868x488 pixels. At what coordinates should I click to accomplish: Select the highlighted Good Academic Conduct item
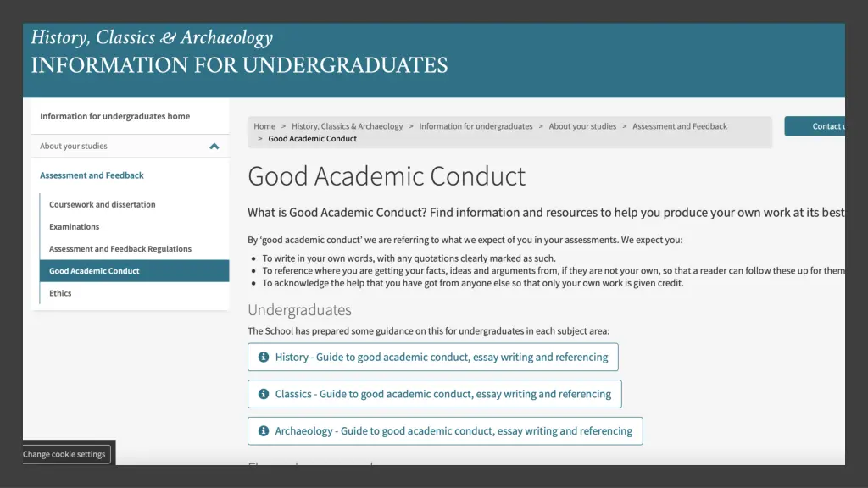[x=135, y=271]
